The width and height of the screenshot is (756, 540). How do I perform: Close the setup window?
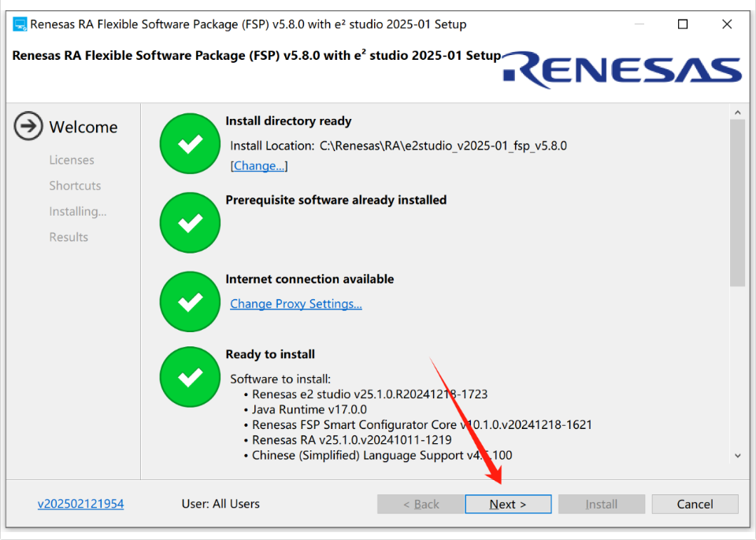coord(727,24)
